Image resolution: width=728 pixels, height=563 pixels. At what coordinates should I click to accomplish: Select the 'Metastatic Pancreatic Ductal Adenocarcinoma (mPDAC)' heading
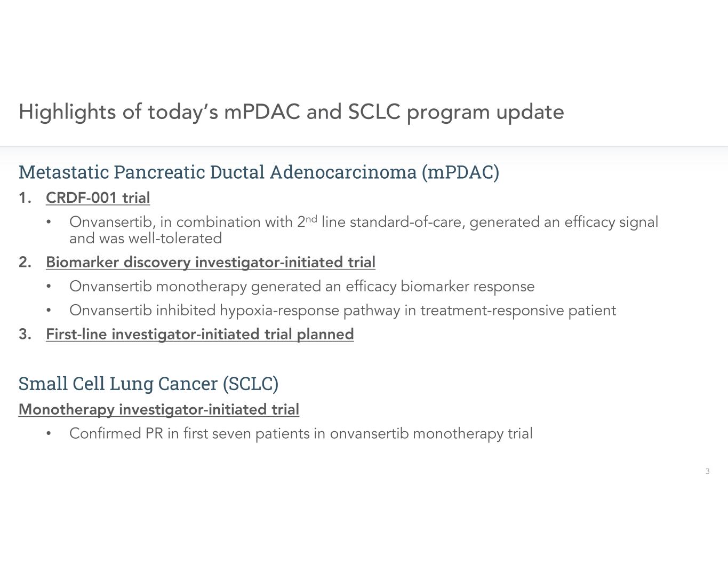259,172
